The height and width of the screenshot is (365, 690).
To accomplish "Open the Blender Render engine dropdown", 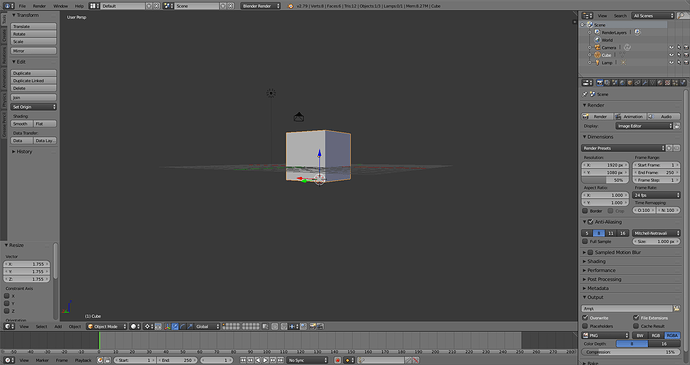I will coord(261,6).
